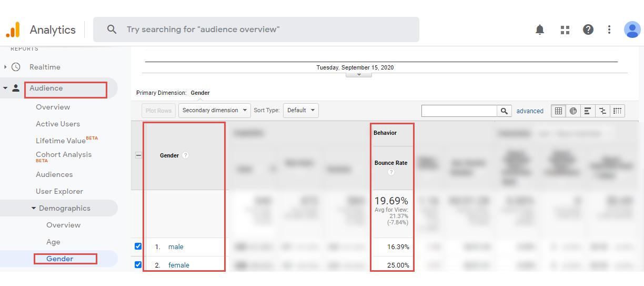Open the help question-mark icon
Screen dimensions: 644x286
coord(588,29)
